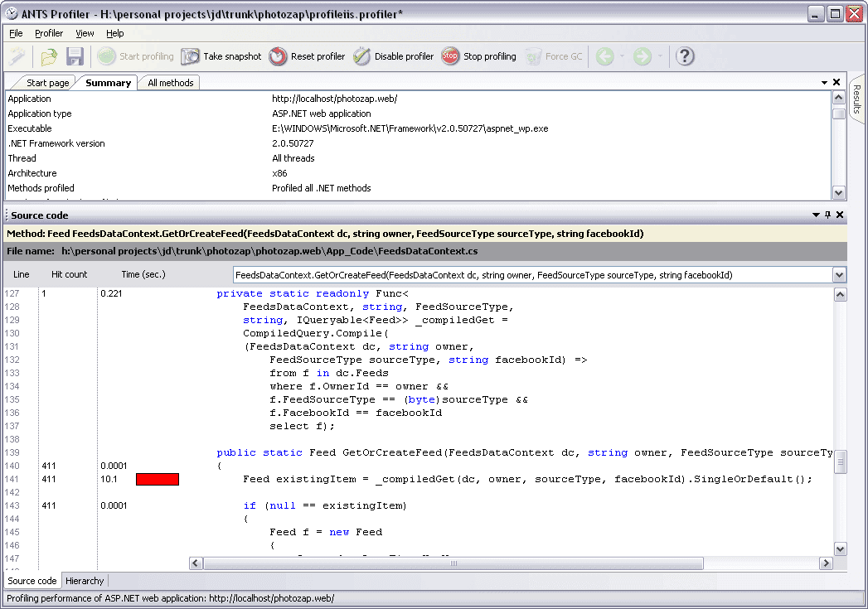Open the tab list dropdown arrow
Image resolution: width=868 pixels, height=609 pixels.
[824, 82]
